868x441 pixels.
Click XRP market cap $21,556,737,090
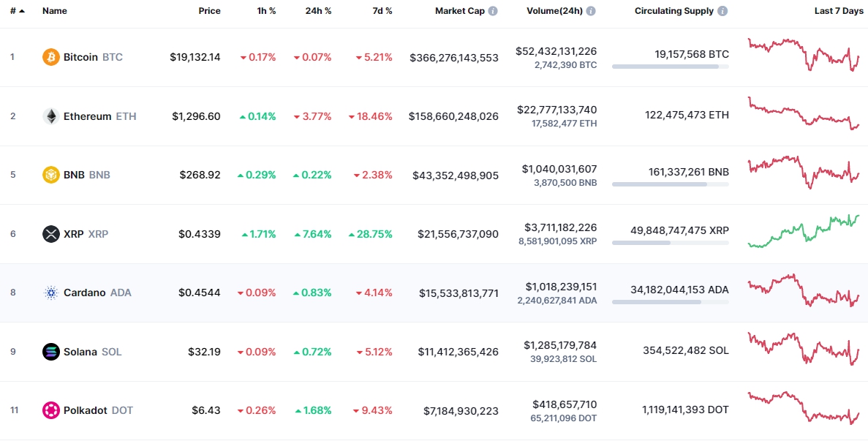(458, 235)
